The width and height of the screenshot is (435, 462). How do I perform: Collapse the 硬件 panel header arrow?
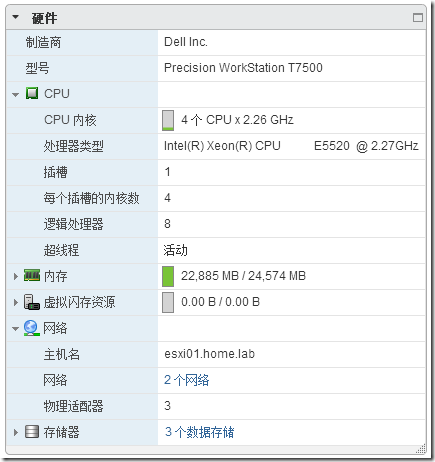click(15, 17)
